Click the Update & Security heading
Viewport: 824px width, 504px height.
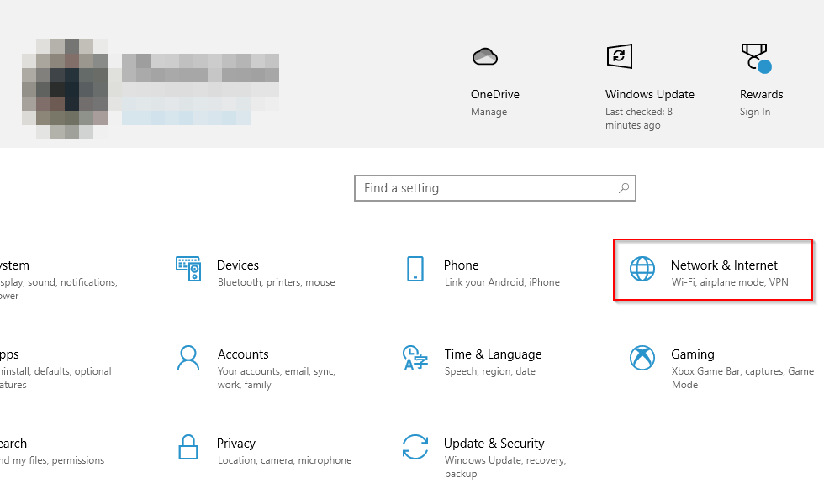[x=494, y=444]
